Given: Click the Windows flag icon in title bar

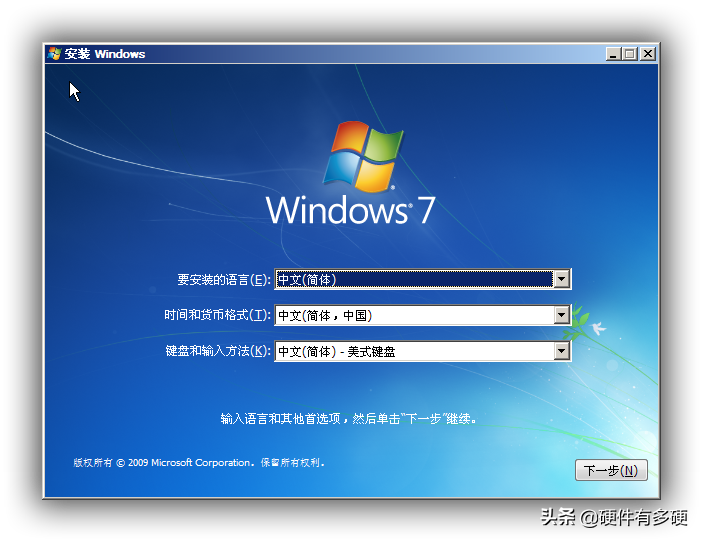Looking at the screenshot, I should pos(54,54).
